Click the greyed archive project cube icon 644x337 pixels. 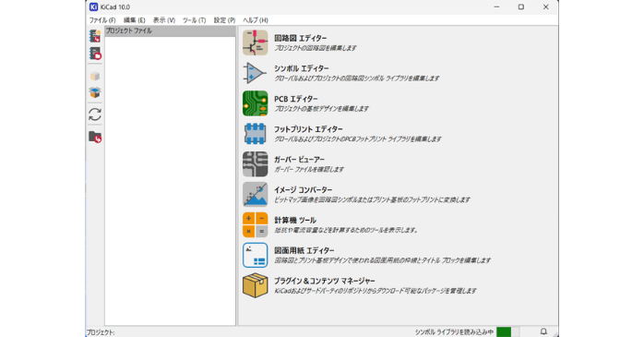95,76
